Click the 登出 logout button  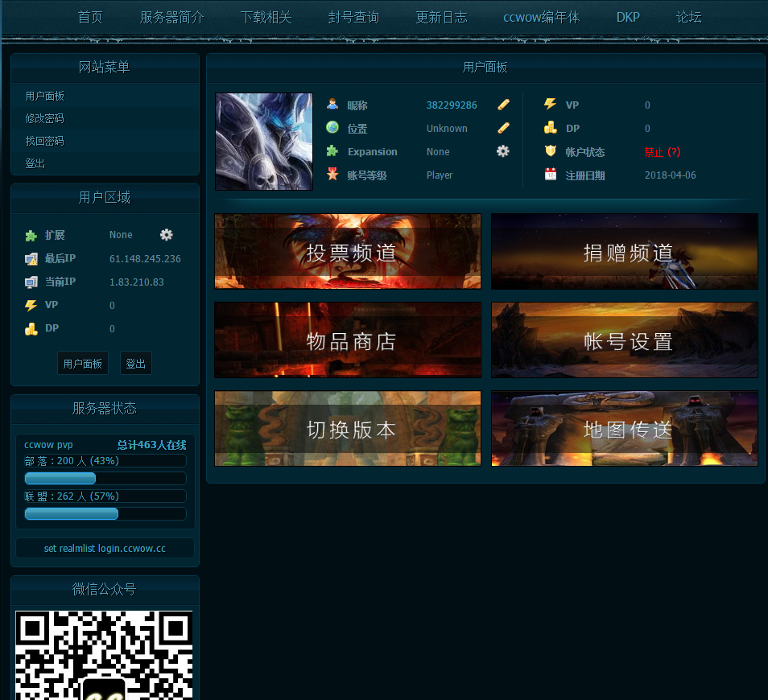(x=135, y=363)
